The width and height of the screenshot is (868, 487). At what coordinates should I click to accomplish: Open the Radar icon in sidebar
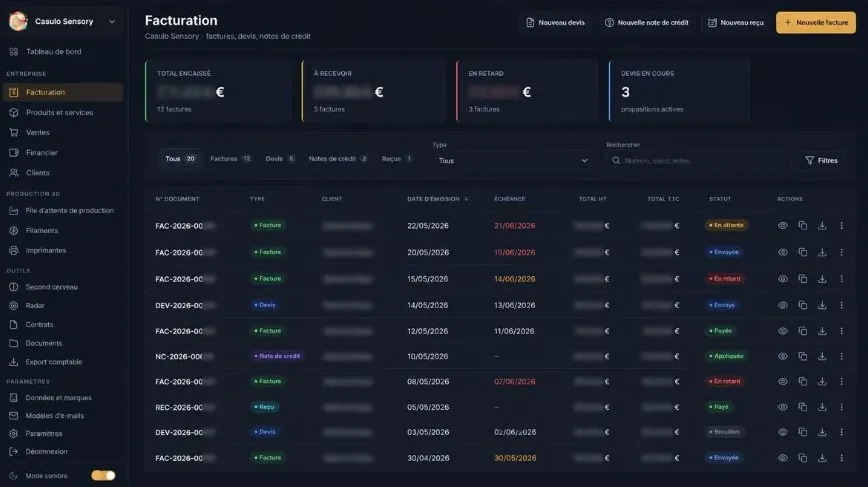(x=14, y=305)
